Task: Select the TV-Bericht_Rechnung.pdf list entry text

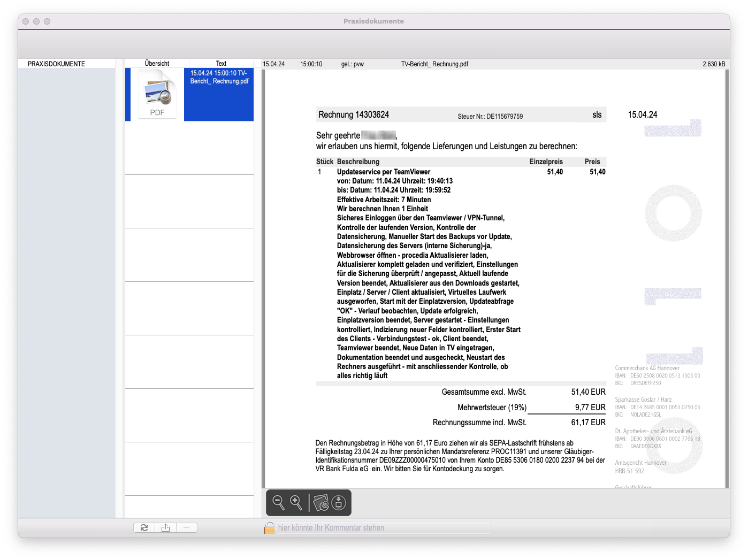Action: tap(219, 77)
